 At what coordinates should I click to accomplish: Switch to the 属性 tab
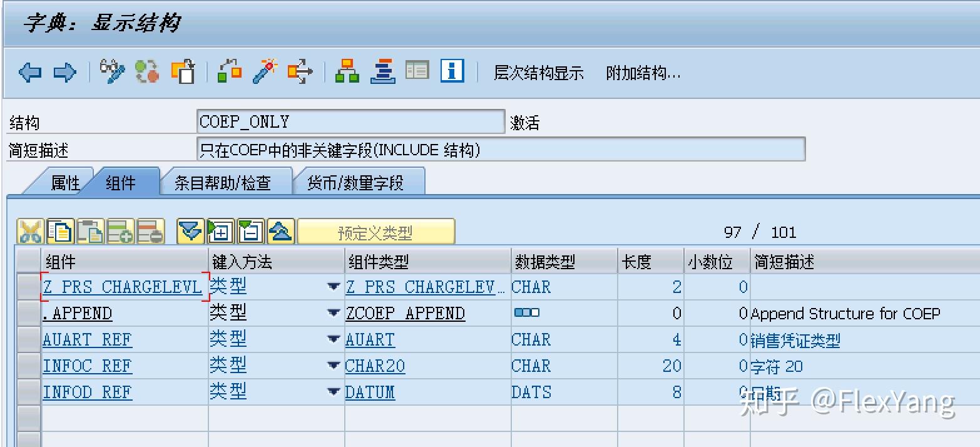coord(66,180)
